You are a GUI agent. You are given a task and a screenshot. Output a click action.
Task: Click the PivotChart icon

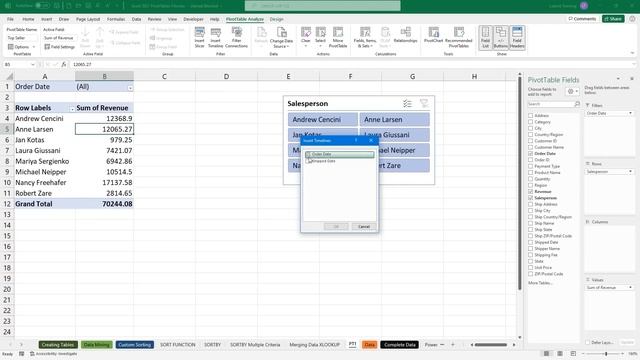pyautogui.click(x=433, y=35)
